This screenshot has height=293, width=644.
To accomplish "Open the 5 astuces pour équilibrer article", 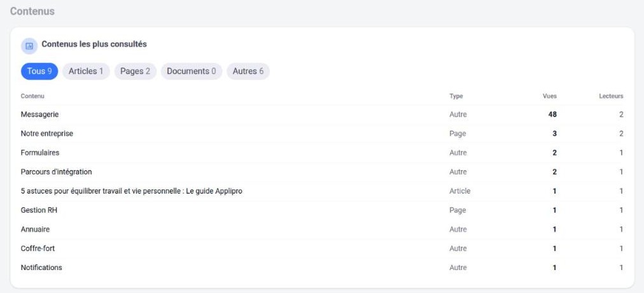I will coord(322,191).
